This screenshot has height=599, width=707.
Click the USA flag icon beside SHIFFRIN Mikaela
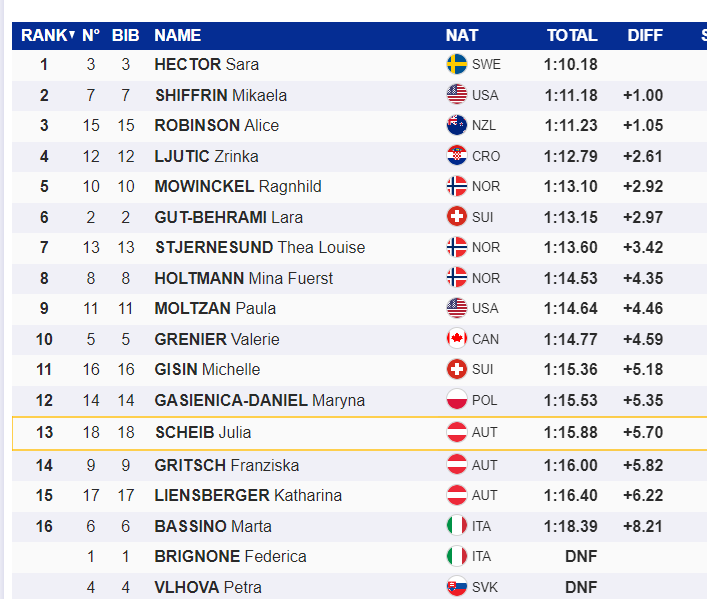[x=456, y=95]
